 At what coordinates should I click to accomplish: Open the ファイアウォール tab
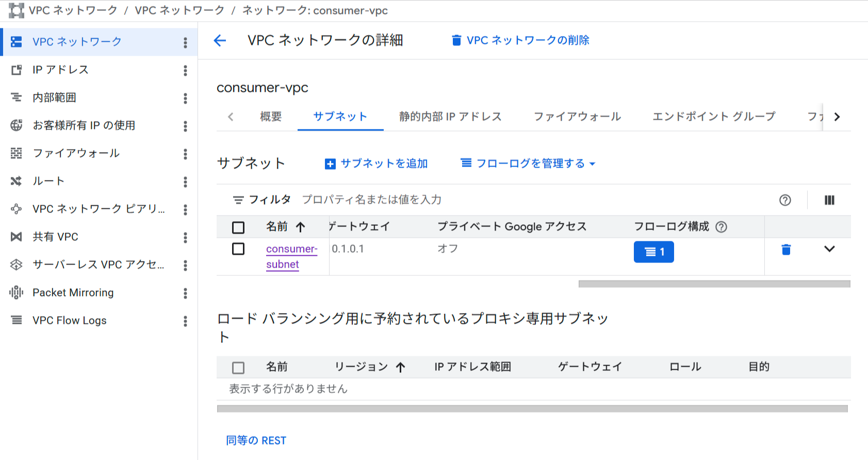coord(577,117)
